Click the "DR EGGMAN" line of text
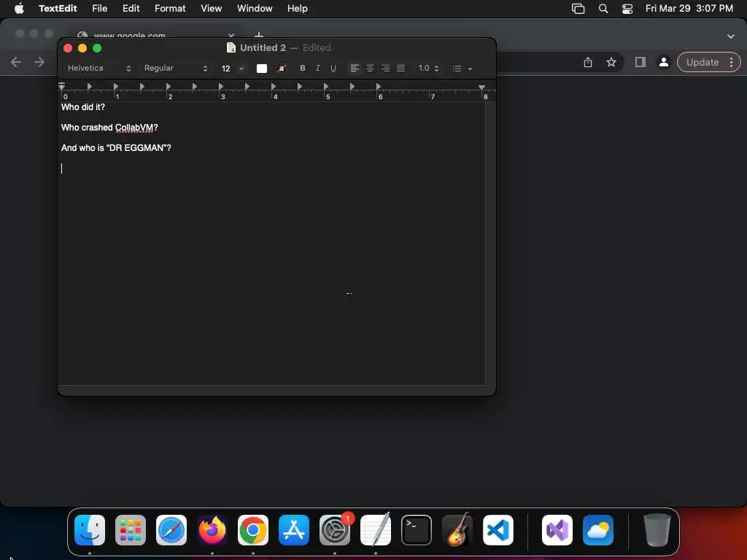The width and height of the screenshot is (747, 560). 116,148
